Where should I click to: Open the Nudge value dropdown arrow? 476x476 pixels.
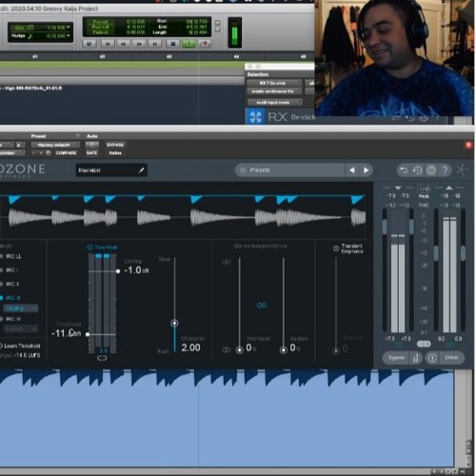click(69, 36)
